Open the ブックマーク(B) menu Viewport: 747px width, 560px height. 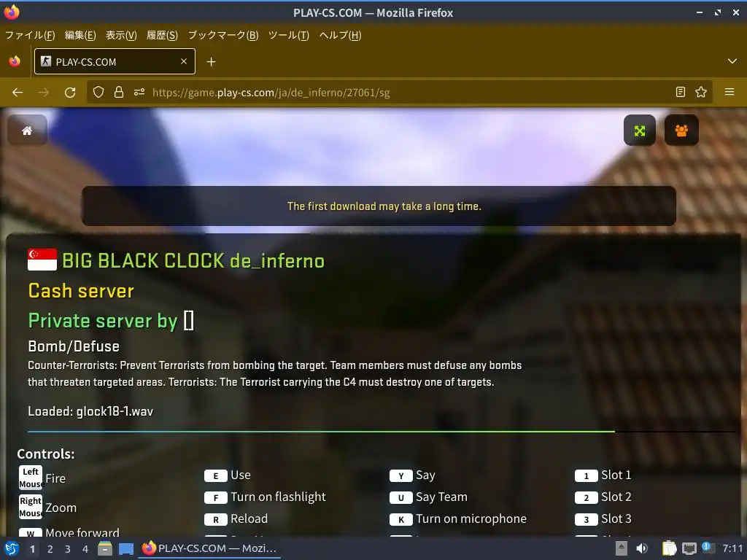tap(223, 35)
